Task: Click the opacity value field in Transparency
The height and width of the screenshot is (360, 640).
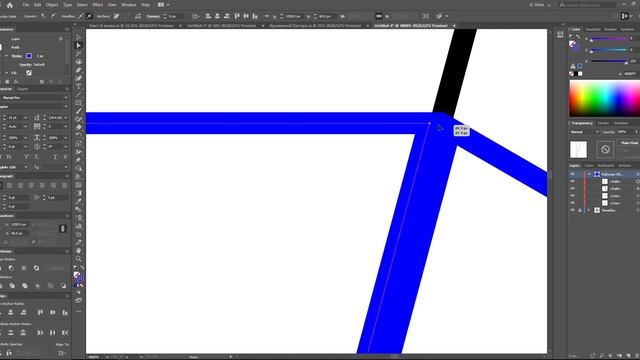Action: [622, 132]
